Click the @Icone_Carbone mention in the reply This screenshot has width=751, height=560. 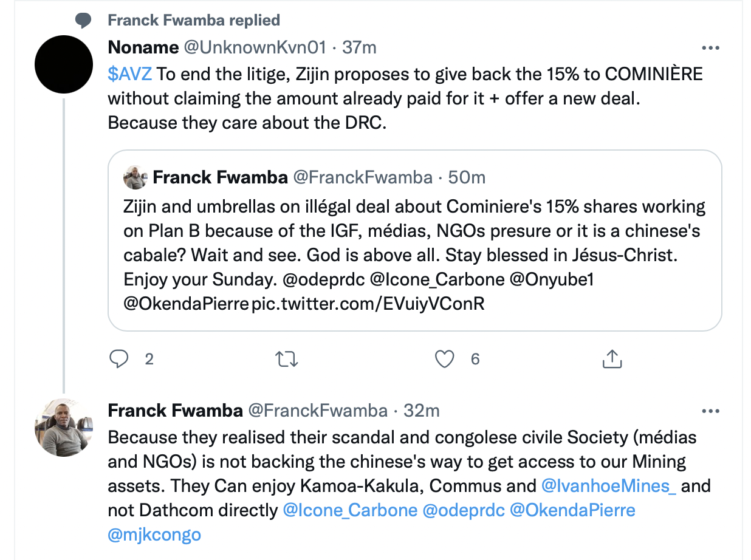(x=350, y=510)
